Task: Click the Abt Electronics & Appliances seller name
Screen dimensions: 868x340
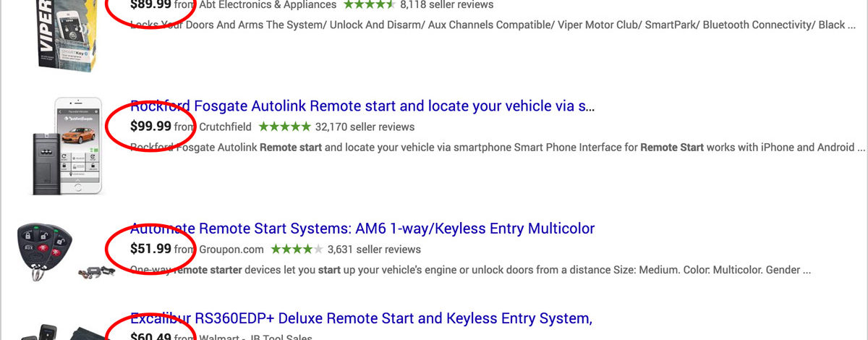Action: (268, 4)
